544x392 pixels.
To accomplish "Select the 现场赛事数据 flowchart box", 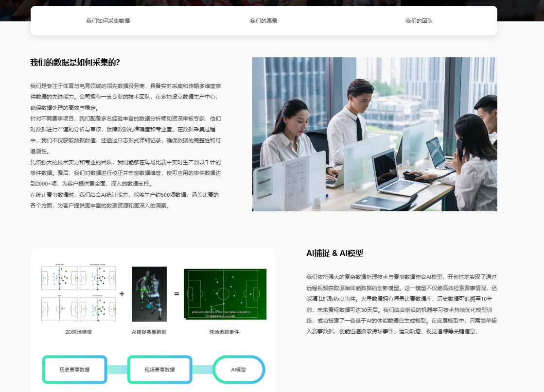I will tap(159, 369).
